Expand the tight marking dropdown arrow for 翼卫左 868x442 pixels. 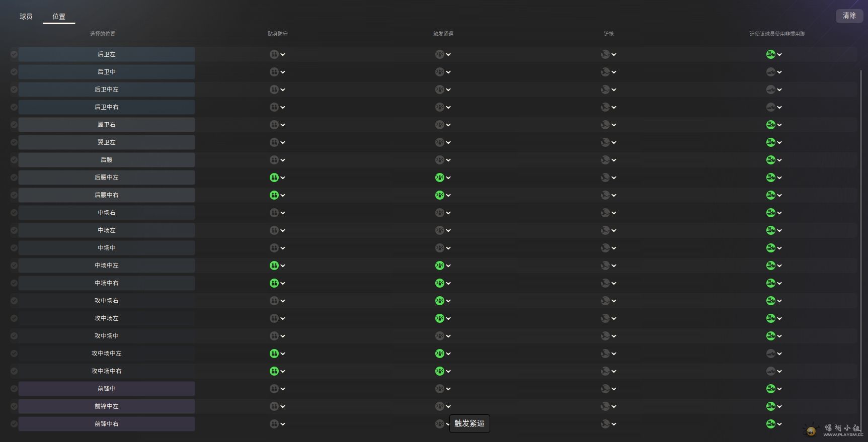(283, 143)
